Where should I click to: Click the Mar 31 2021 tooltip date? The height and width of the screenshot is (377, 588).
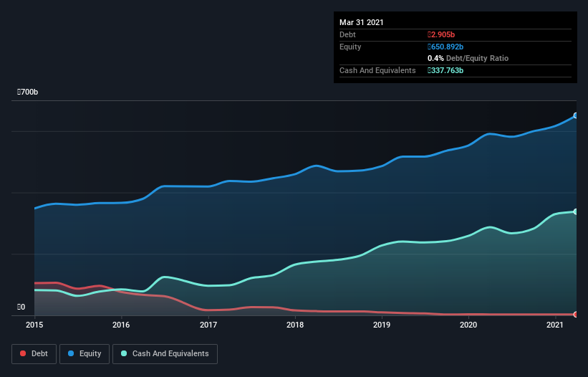point(362,22)
